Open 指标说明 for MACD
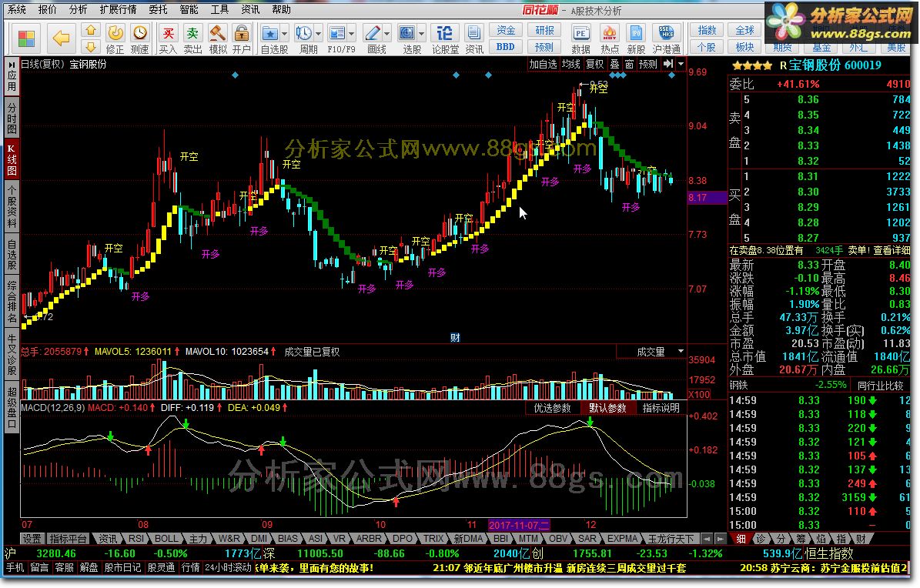This screenshot has height=588, width=920. pyautogui.click(x=661, y=408)
